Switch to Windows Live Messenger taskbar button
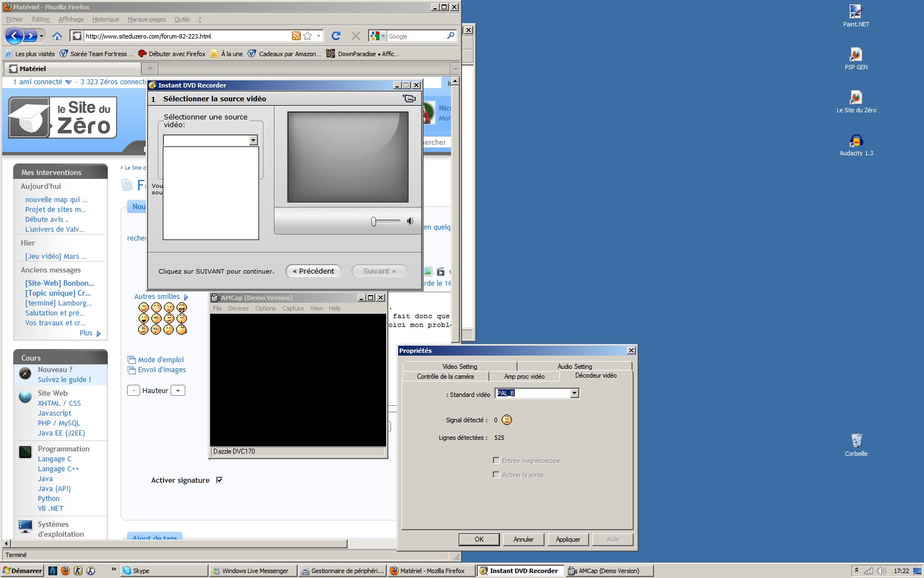Screen dimensions: 924x578 (254, 571)
